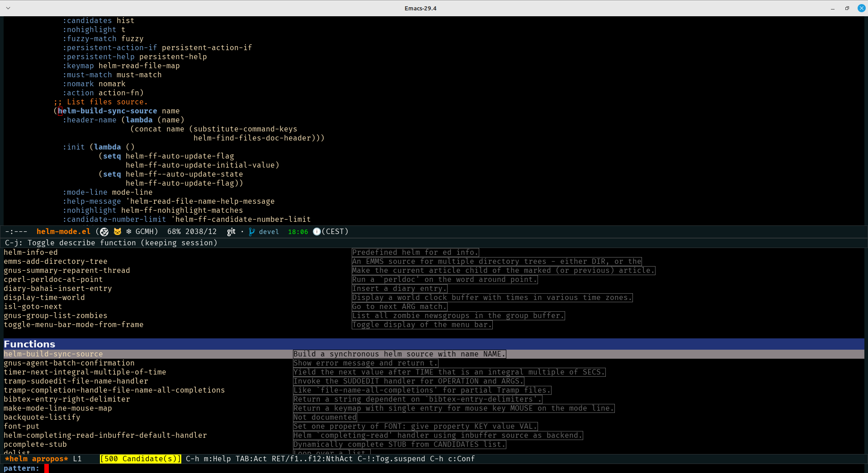
Task: Click the L1 line indicator in helm mode line
Action: point(77,459)
